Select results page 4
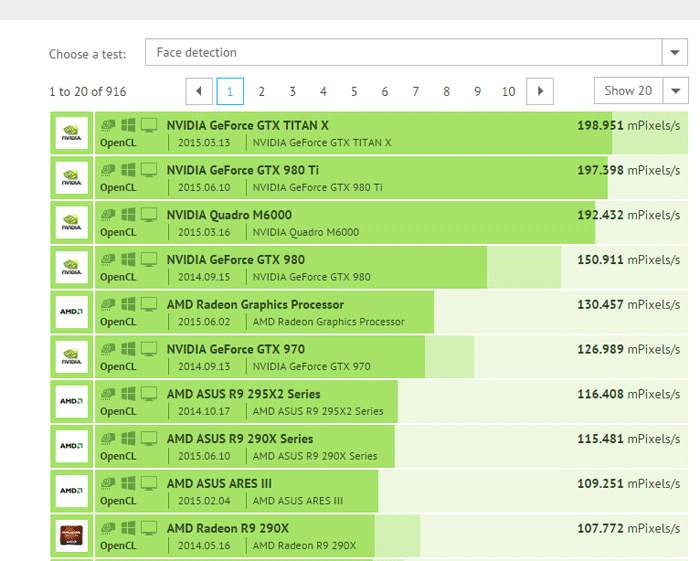The width and height of the screenshot is (700, 561). pyautogui.click(x=323, y=91)
